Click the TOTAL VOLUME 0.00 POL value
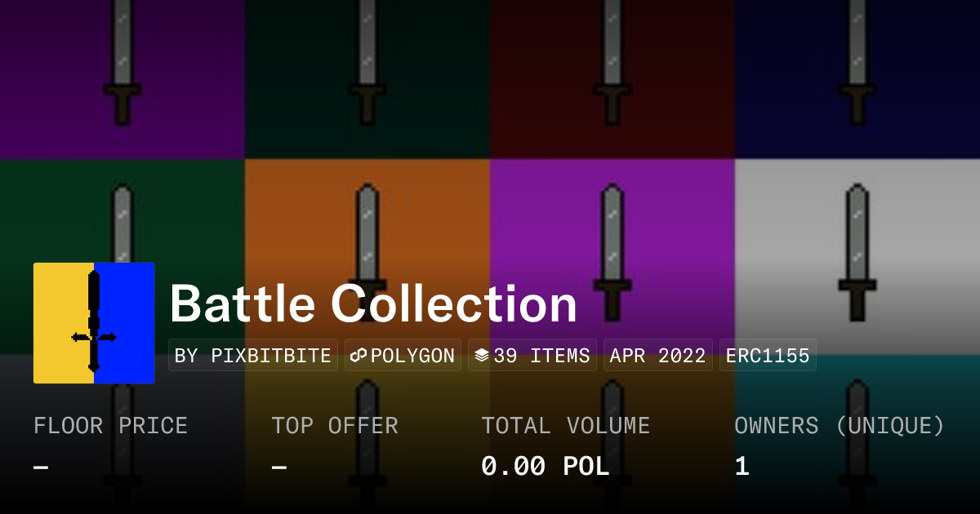Viewport: 980px width, 514px height. tap(546, 467)
